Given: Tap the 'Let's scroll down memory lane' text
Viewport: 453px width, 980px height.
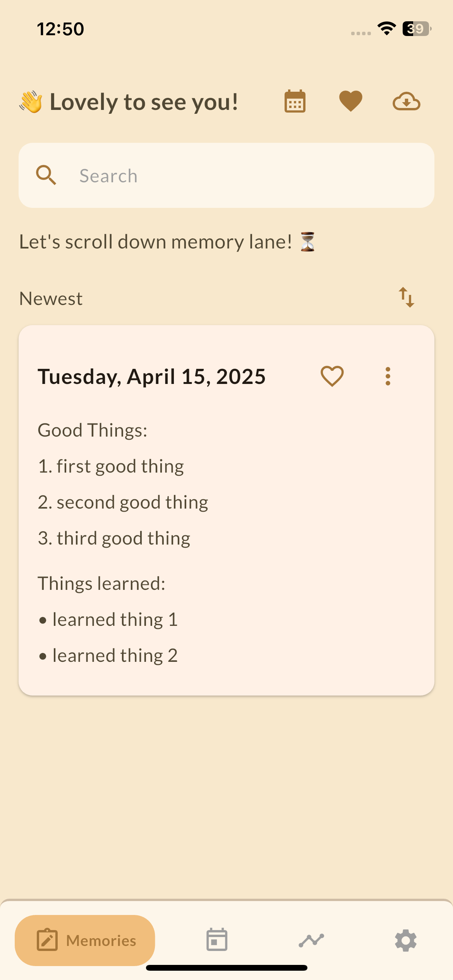Looking at the screenshot, I should click(x=166, y=241).
